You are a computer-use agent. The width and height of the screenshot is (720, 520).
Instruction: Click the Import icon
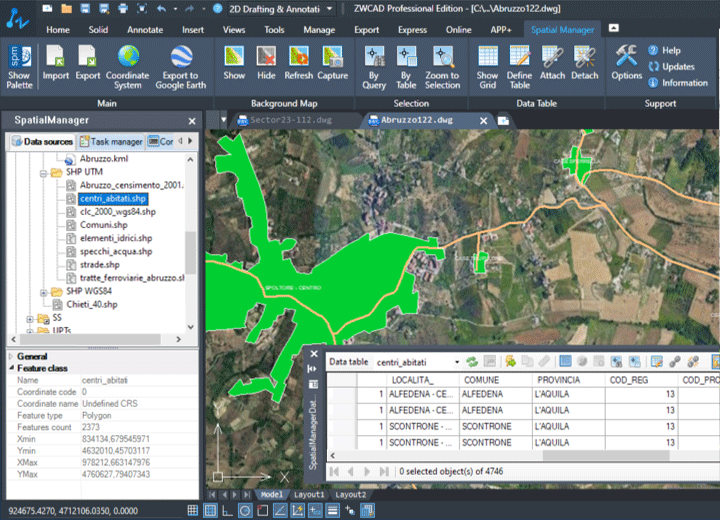pyautogui.click(x=56, y=62)
